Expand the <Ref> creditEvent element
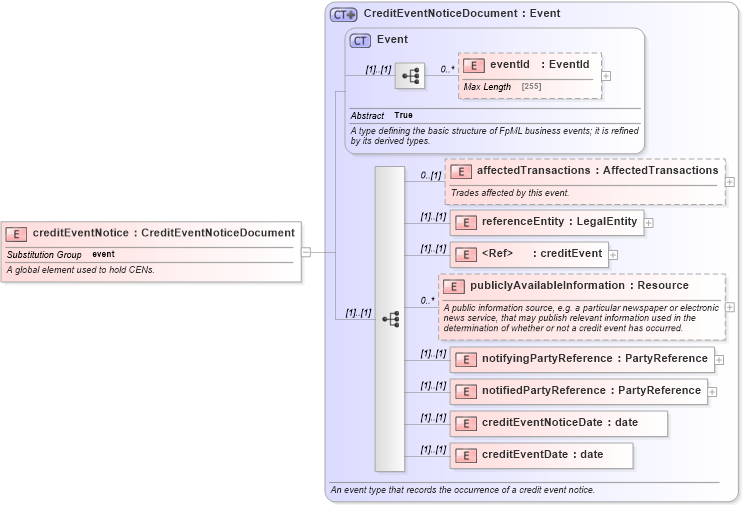Image resolution: width=743 pixels, height=505 pixels. tap(613, 255)
